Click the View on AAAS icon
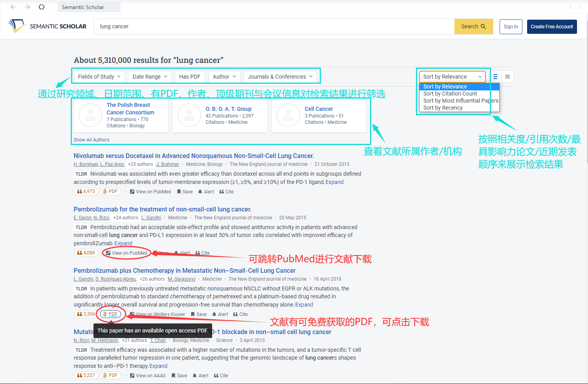 pyautogui.click(x=132, y=375)
